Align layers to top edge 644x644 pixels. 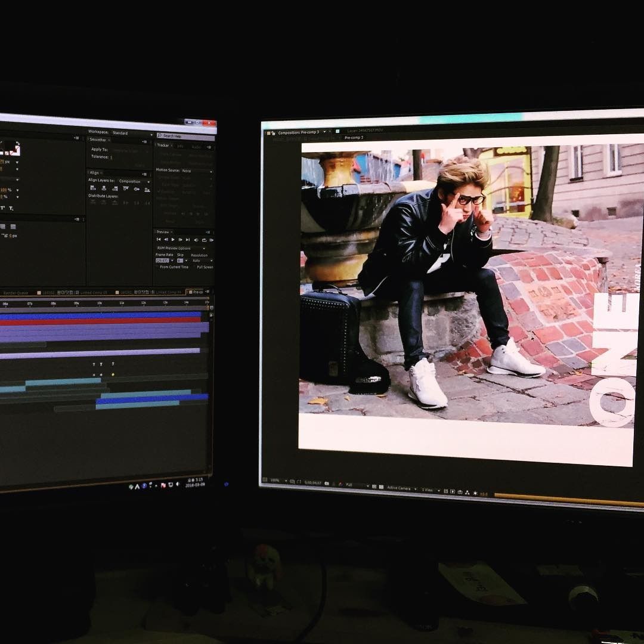click(126, 189)
